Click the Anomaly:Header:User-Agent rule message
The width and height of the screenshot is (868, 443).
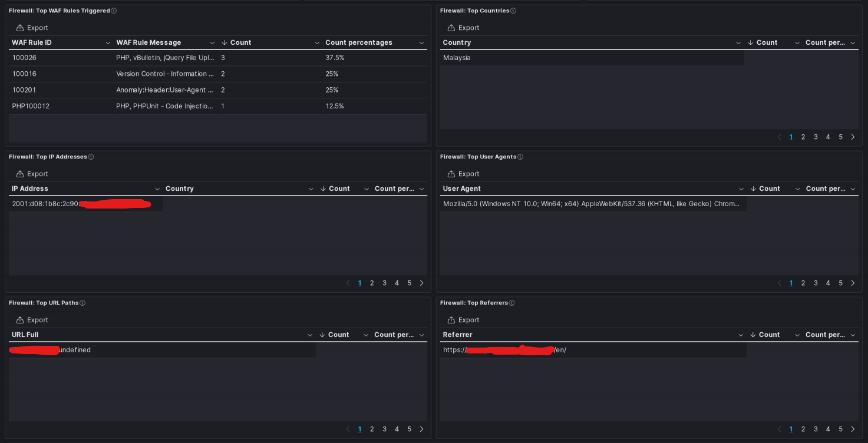point(165,90)
